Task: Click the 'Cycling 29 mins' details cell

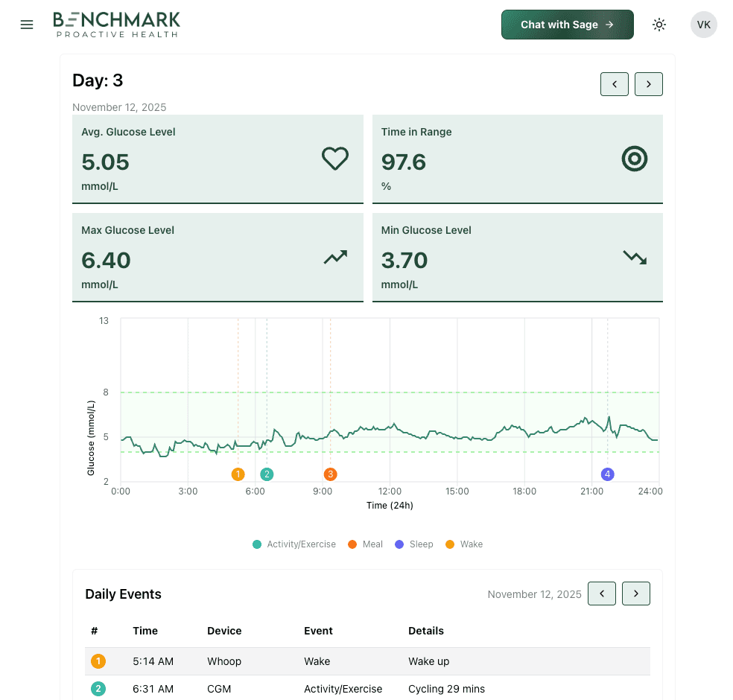Action: click(x=446, y=689)
